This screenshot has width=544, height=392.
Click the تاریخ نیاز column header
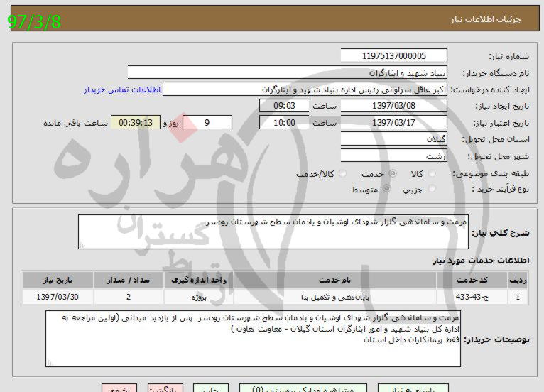(58, 281)
